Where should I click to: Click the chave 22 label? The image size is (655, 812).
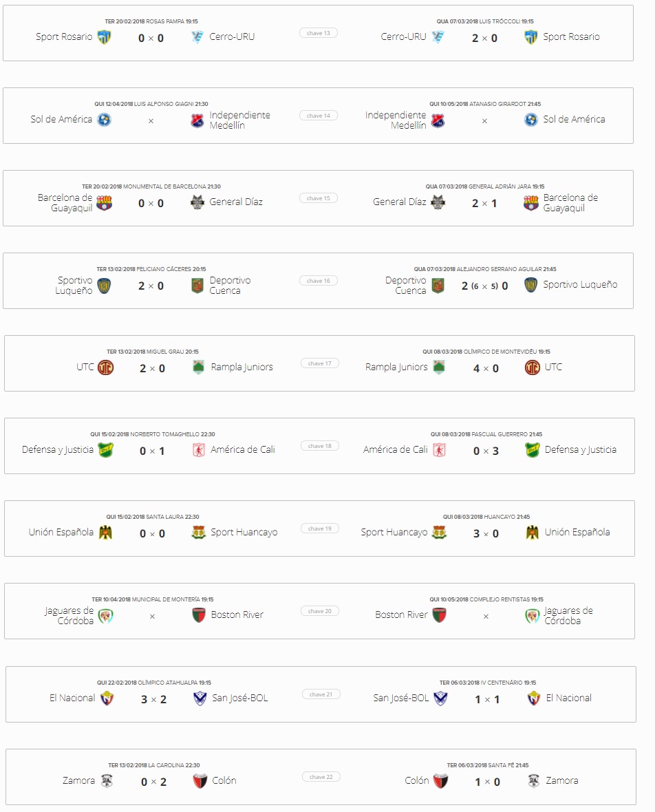(321, 777)
